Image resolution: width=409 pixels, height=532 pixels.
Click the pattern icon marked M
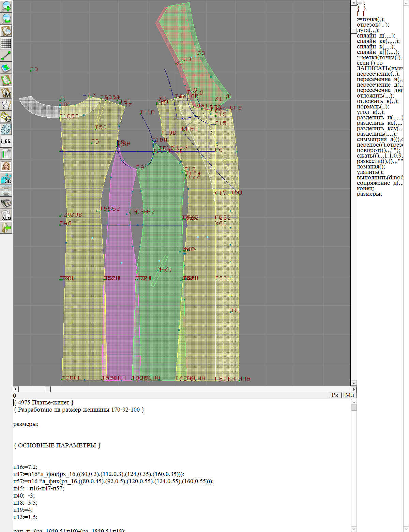tap(6, 92)
